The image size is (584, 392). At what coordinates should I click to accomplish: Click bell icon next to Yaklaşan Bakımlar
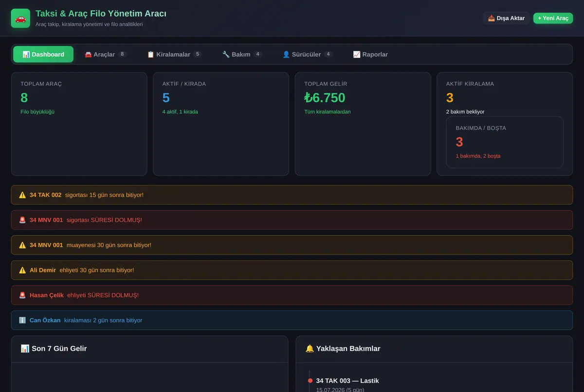[310, 348]
